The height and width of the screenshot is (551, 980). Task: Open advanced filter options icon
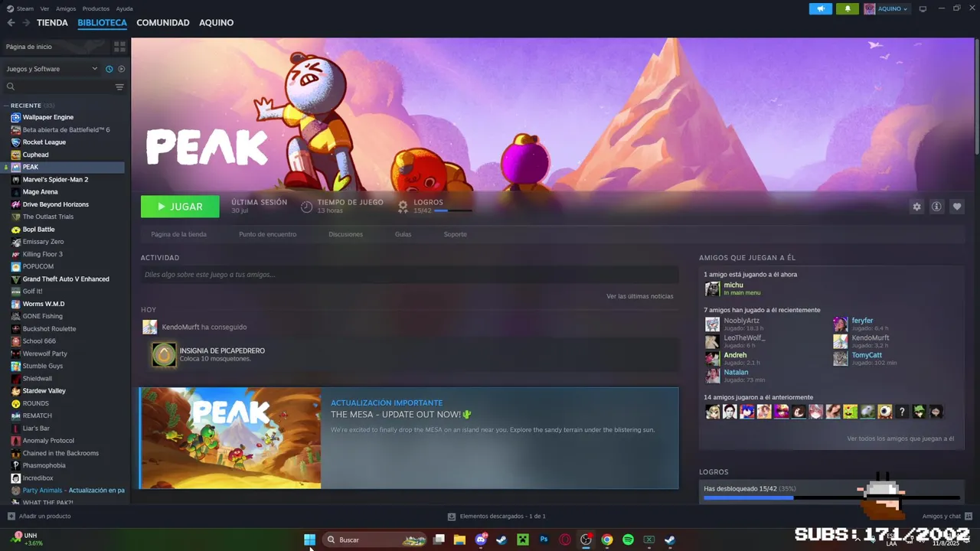tap(119, 86)
